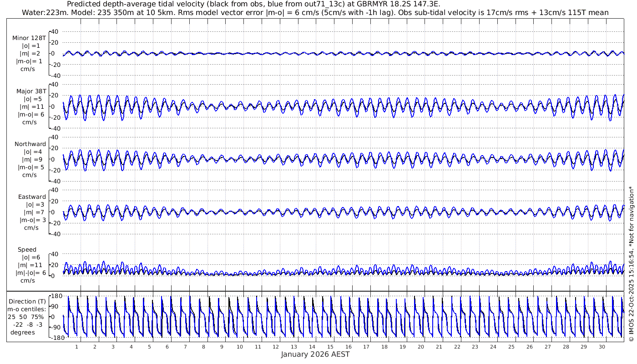Screen dimensions: 637x364
Task: Click day "12" on the date axis
Action: tap(276, 347)
